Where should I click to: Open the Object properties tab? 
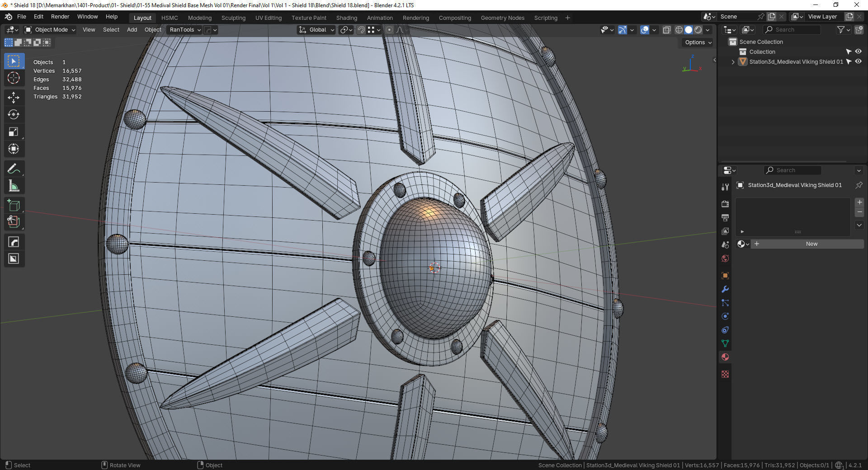tap(725, 276)
